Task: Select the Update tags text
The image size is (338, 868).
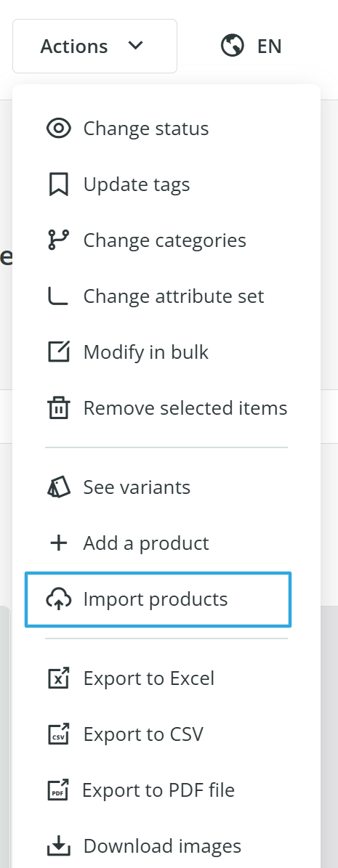Action: pos(137,184)
